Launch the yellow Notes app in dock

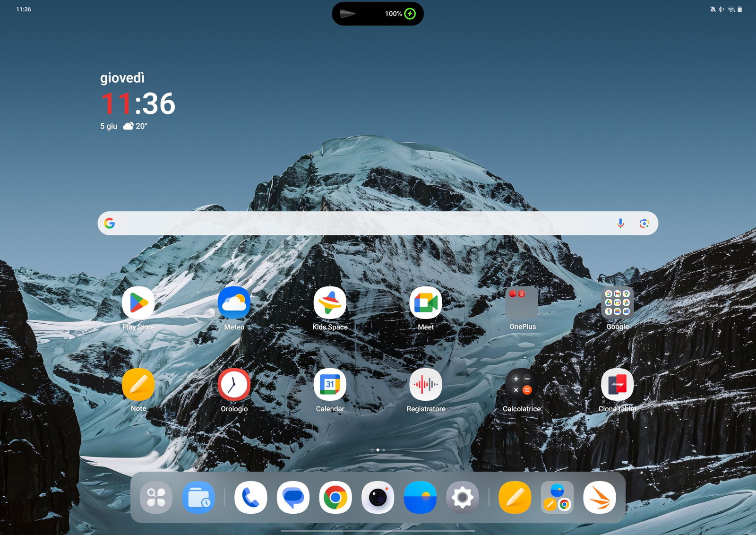(515, 497)
